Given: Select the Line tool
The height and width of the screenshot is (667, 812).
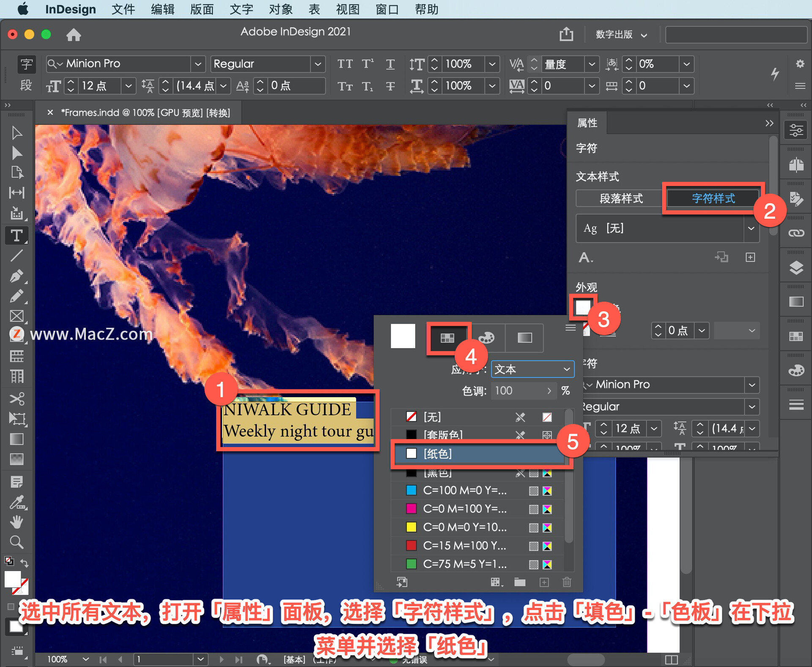Looking at the screenshot, I should [16, 255].
